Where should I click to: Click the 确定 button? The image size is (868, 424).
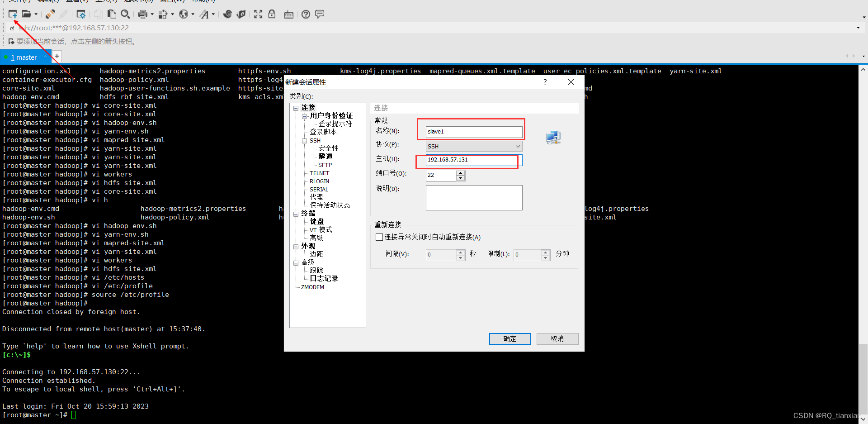point(510,339)
